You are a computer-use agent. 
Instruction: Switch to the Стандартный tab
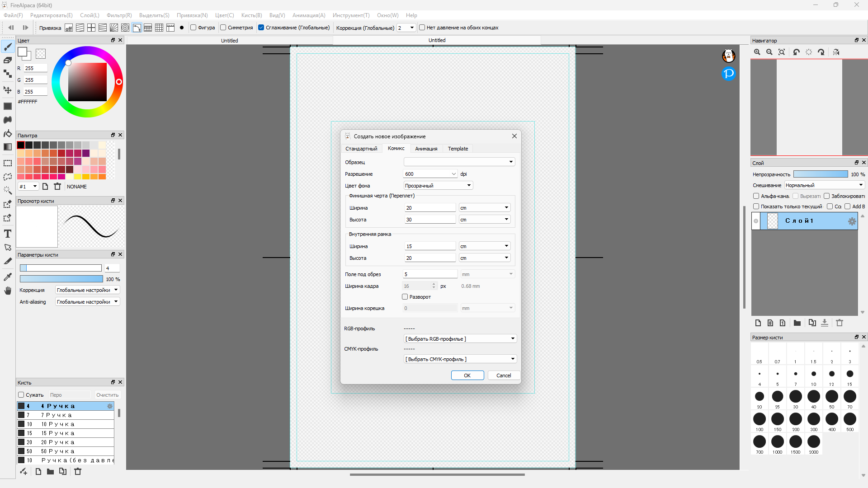click(361, 149)
